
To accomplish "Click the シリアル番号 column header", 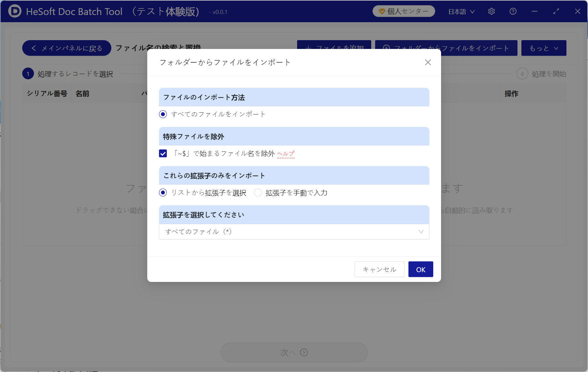I will tap(47, 94).
